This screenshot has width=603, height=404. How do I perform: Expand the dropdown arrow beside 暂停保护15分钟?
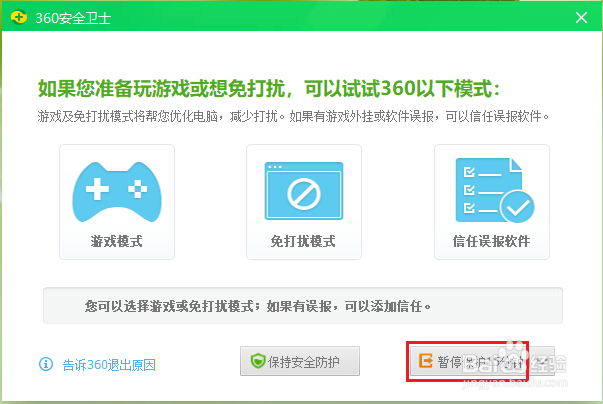tap(542, 361)
